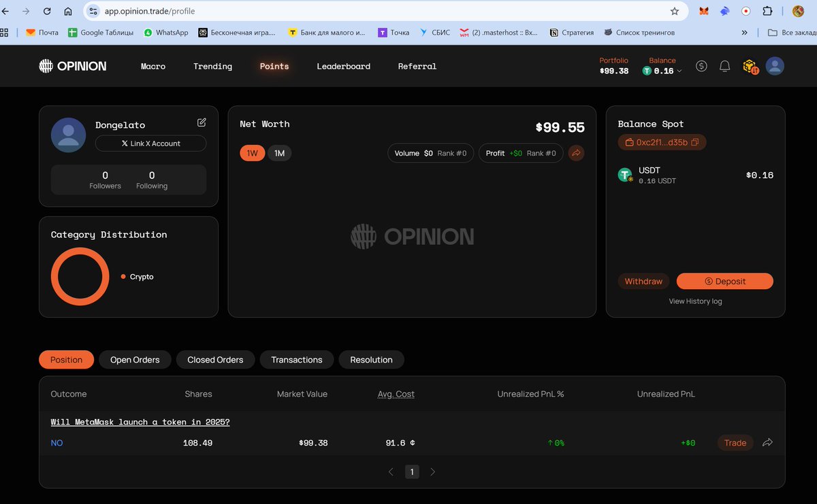Reload the page
817x504 pixels.
click(x=47, y=12)
